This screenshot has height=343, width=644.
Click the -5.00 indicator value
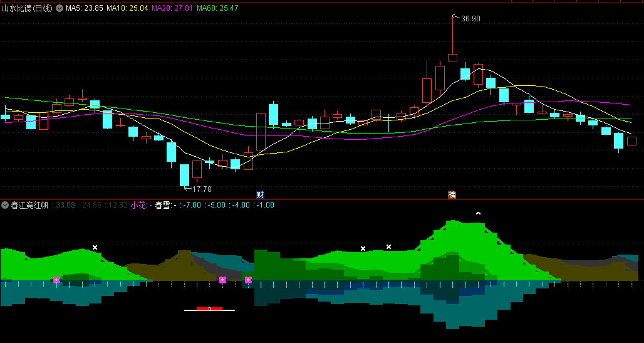click(217, 205)
